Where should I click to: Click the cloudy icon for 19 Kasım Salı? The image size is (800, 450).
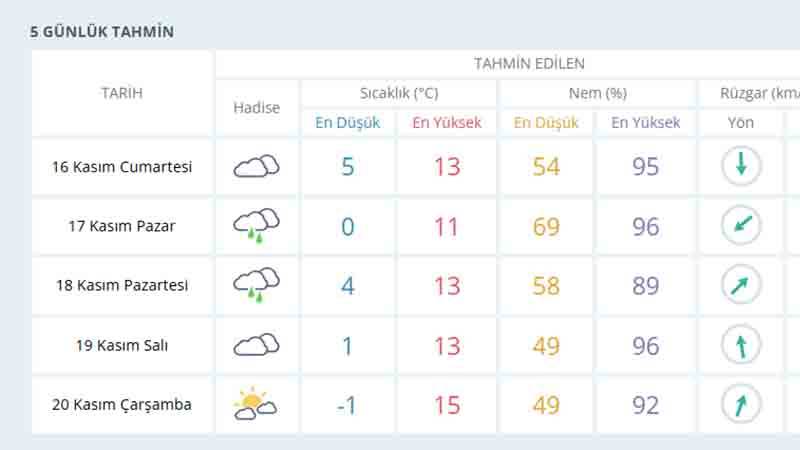point(256,346)
